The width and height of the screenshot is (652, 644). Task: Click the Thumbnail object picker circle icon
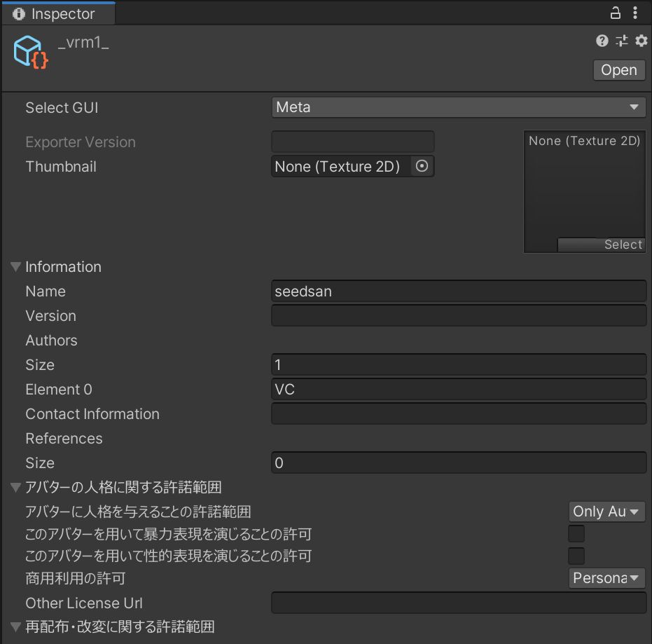(x=422, y=166)
